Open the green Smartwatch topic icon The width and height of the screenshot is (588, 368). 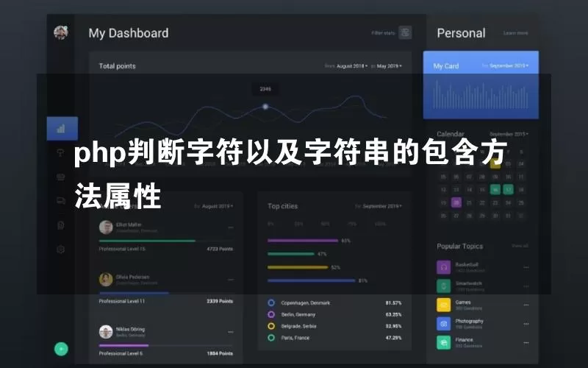pos(444,286)
